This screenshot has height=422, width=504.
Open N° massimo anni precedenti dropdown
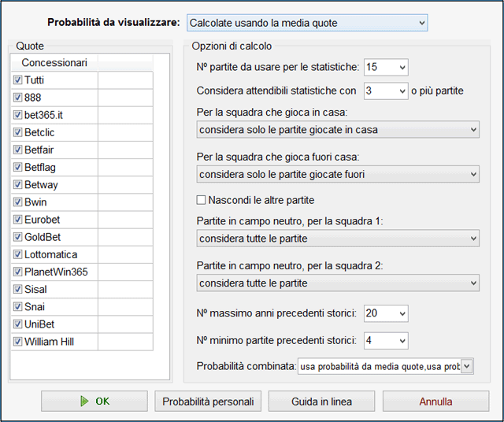click(386, 313)
